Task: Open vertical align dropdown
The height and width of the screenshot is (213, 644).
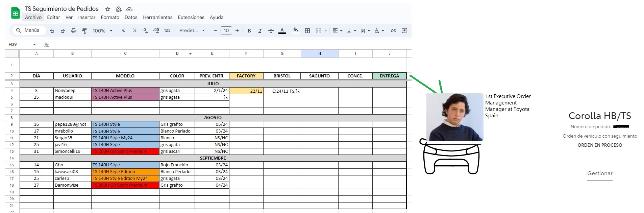Action: click(x=351, y=31)
